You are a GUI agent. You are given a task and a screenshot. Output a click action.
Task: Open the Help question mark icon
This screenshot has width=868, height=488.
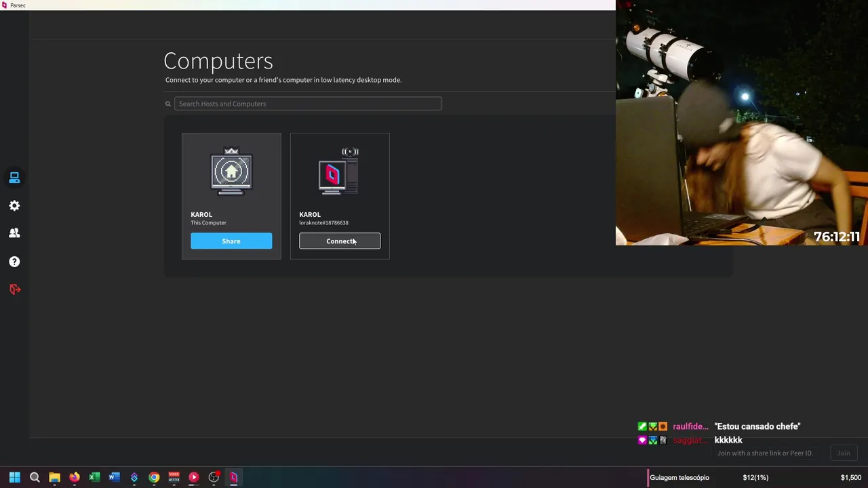14,262
